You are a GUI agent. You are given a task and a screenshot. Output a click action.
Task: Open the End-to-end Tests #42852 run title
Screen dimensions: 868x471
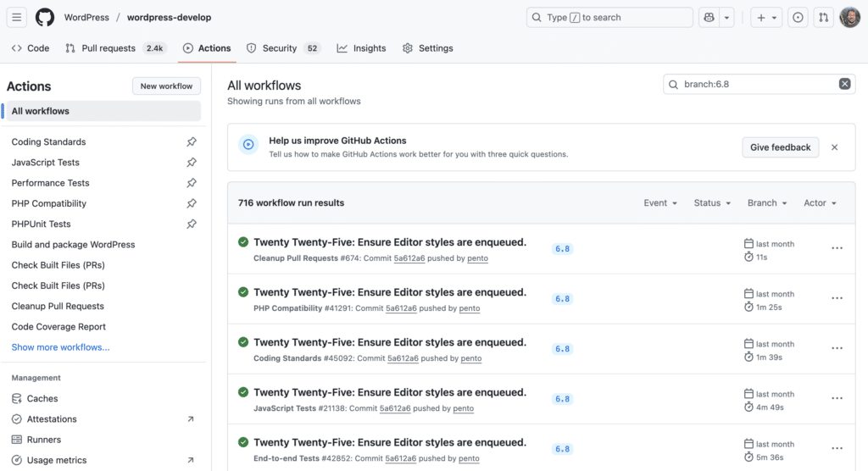[x=390, y=442]
